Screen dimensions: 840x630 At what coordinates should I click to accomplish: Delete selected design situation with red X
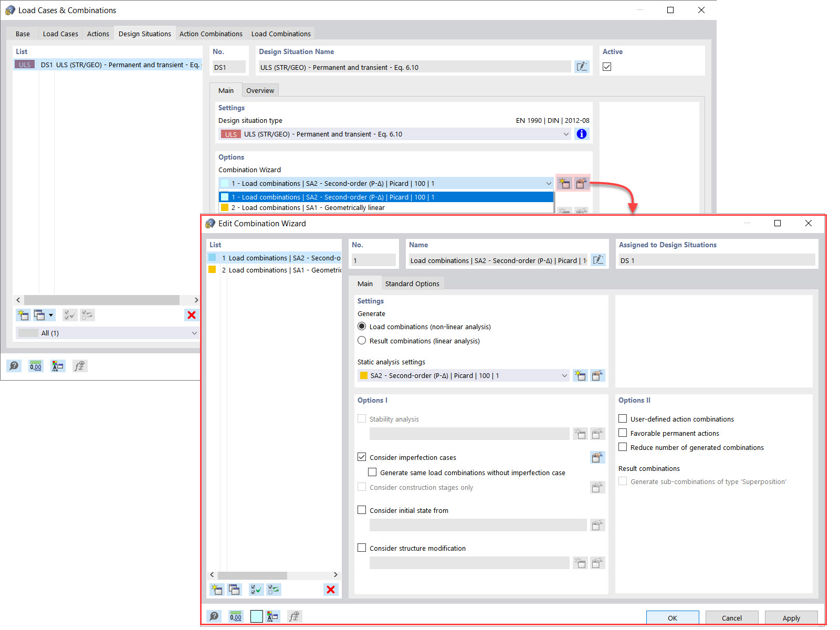click(192, 315)
